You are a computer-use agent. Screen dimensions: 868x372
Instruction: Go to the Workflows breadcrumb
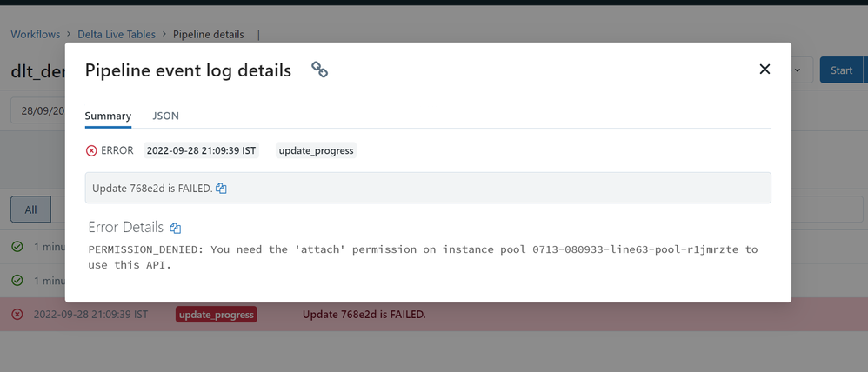(36, 35)
